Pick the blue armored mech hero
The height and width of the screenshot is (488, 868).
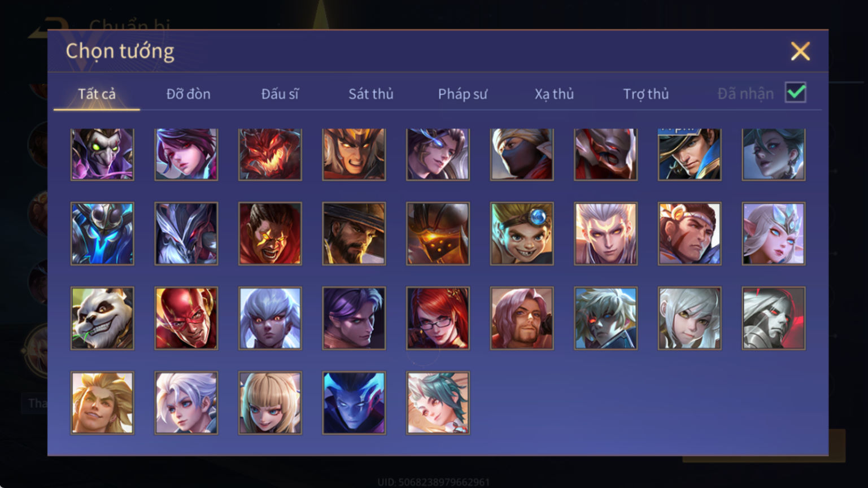[102, 234]
